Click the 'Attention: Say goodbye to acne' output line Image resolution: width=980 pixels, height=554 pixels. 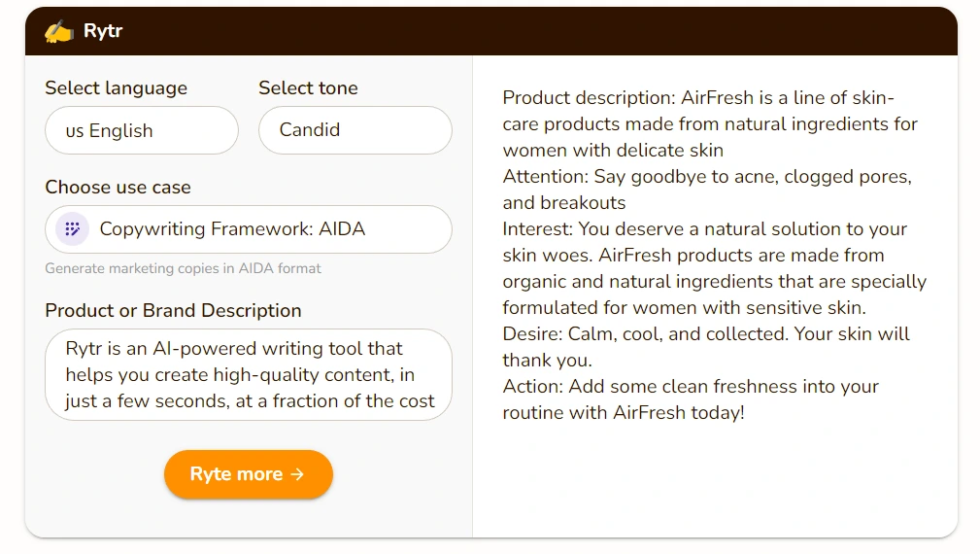click(706, 190)
